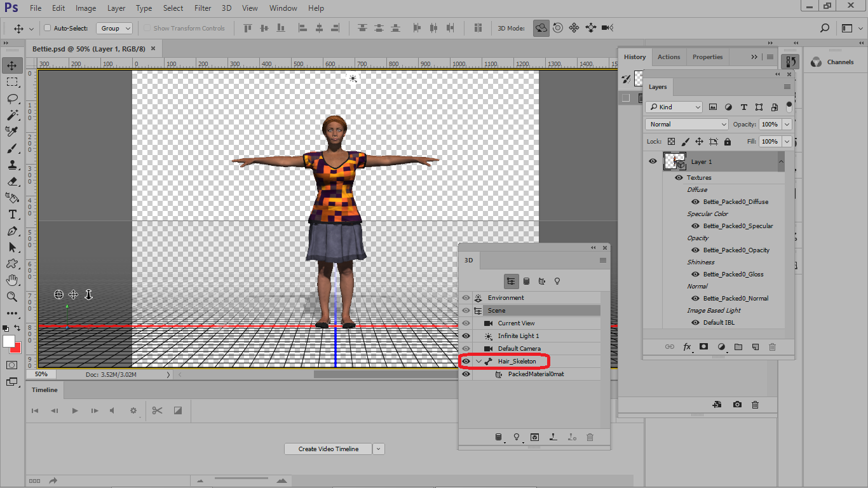Screen dimensions: 868x488
Task: Click the 50% zoom level field
Action: 41,374
